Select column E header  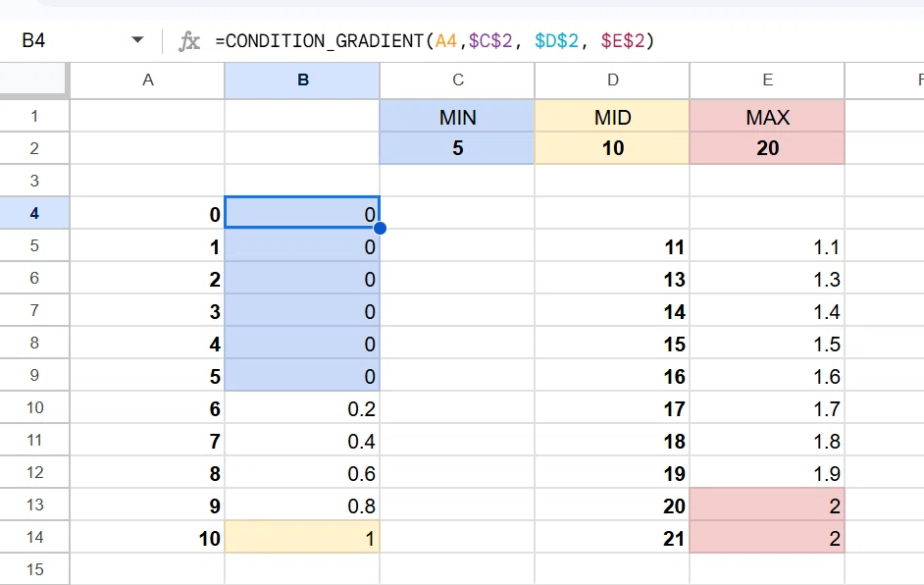(767, 80)
